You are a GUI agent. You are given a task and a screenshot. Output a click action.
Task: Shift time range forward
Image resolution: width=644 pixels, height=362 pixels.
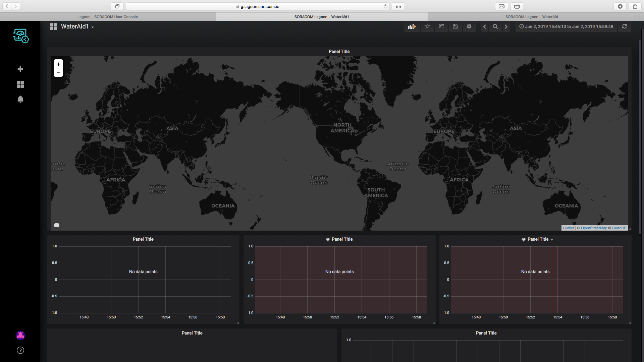coord(506,26)
